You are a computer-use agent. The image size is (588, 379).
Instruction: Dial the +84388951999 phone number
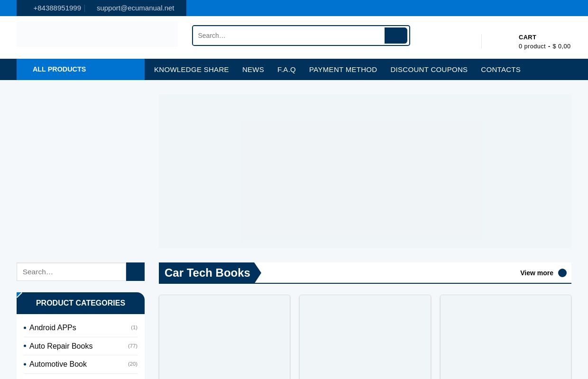click(57, 8)
